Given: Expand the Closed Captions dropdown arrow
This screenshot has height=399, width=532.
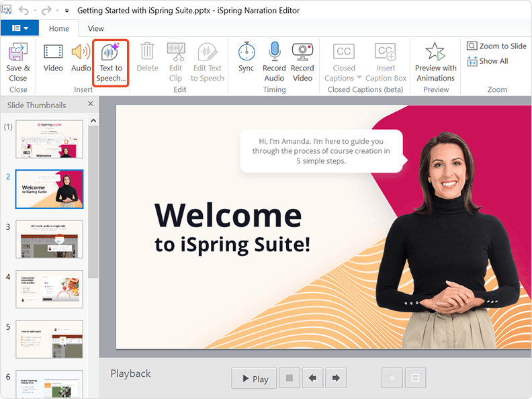Looking at the screenshot, I should [359, 77].
